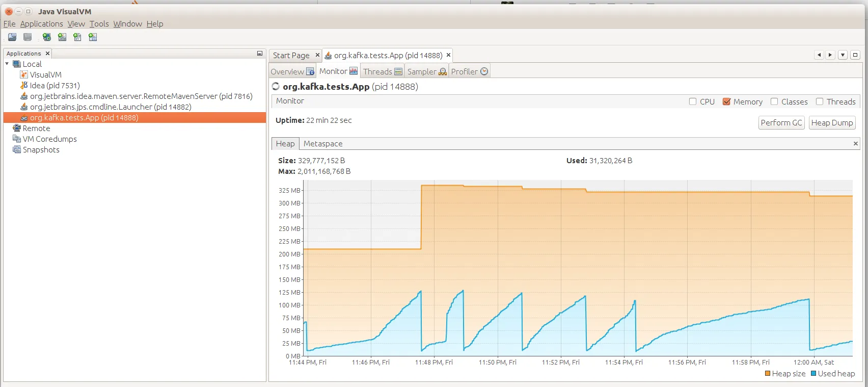Click the Add Application Snapshot toolbar icon
The image size is (868, 387).
[93, 37]
